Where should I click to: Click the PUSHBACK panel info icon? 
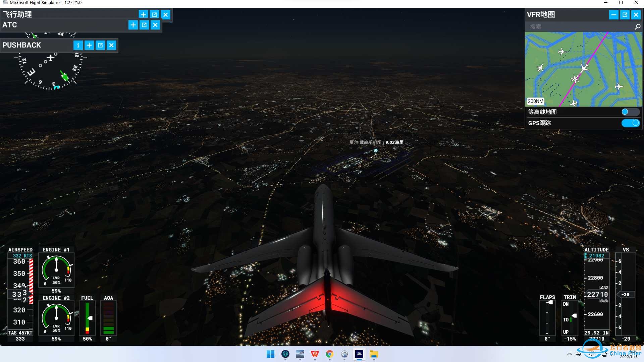(78, 45)
